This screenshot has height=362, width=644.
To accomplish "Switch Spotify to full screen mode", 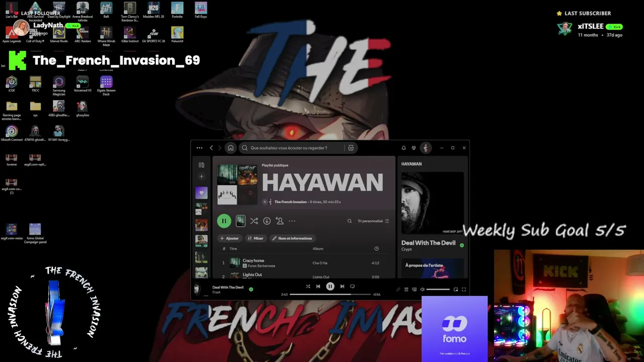I will click(x=464, y=290).
